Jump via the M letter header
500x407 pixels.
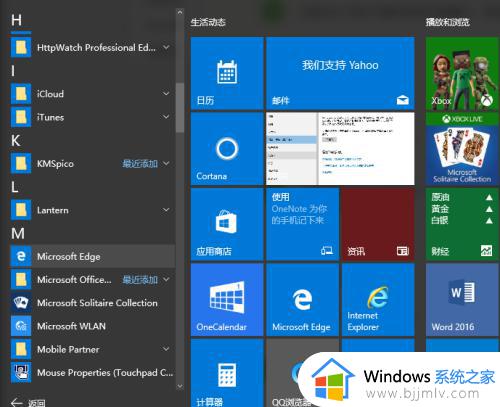18,233
